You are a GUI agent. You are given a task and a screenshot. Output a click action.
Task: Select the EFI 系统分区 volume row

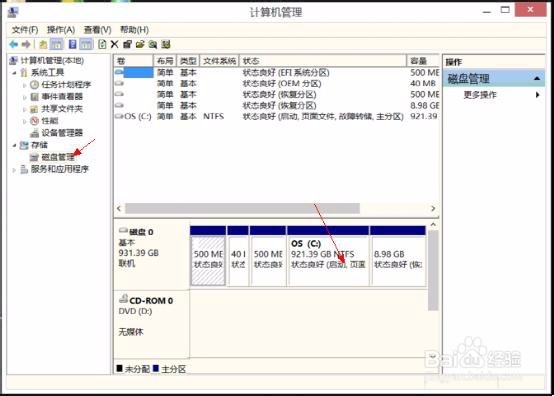[277, 72]
